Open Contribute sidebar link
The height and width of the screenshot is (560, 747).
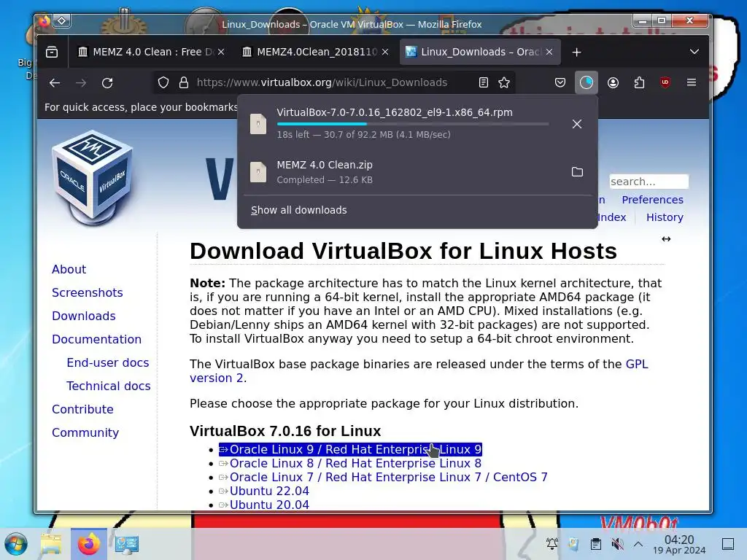tap(82, 410)
